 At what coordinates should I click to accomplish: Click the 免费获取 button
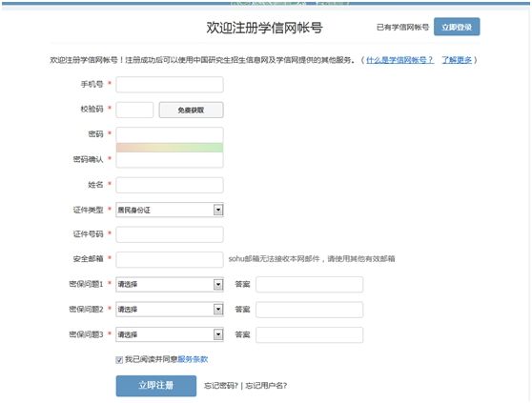pyautogui.click(x=191, y=110)
